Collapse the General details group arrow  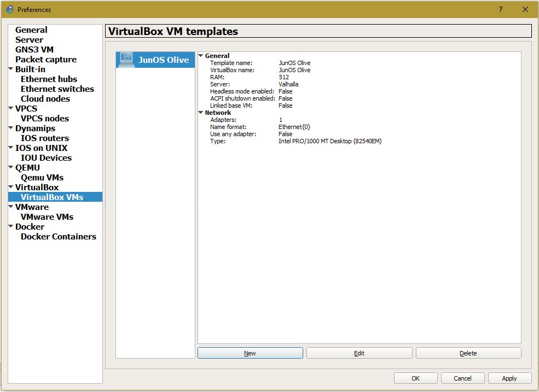point(201,55)
